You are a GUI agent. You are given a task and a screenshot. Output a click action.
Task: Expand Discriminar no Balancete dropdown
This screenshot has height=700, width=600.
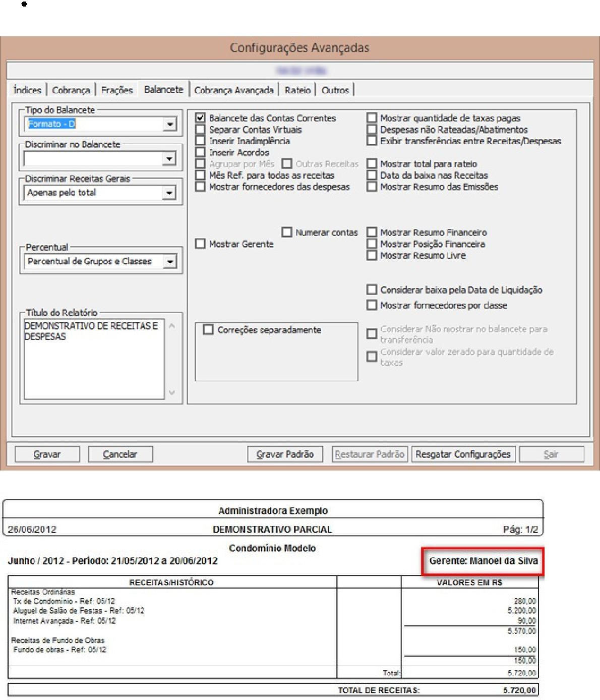170,159
